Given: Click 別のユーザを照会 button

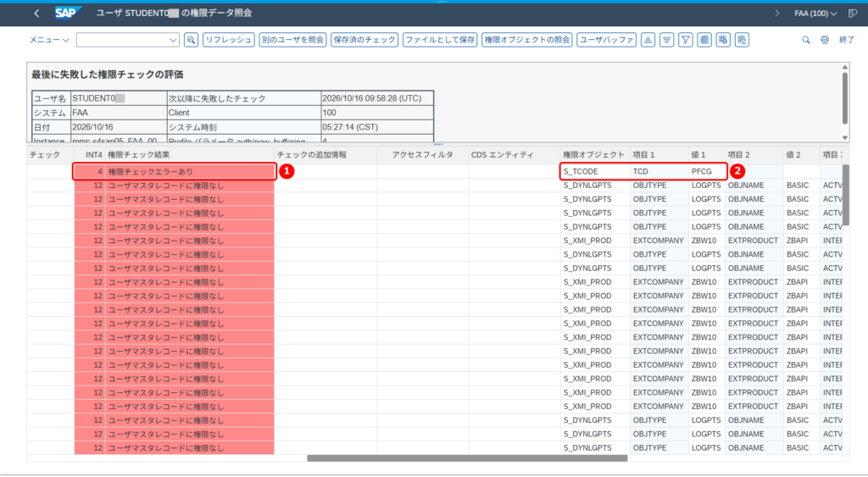Looking at the screenshot, I should [x=292, y=40].
